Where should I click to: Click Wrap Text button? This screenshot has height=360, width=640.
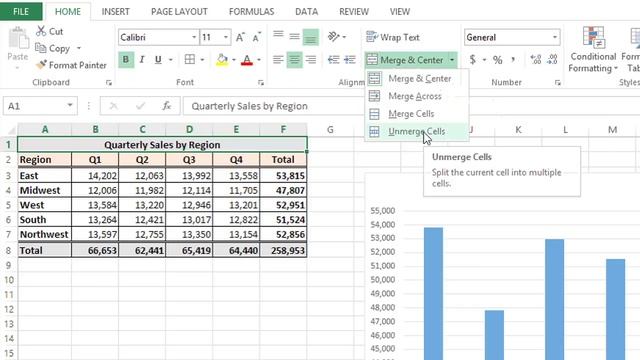point(393,37)
